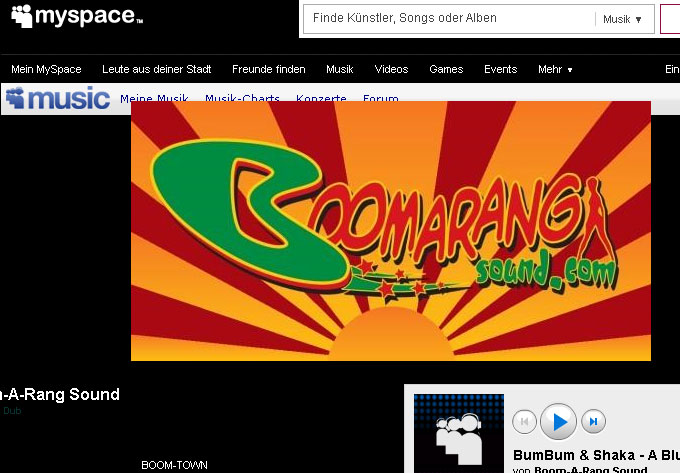
Task: Click the BumBum & Shaka song title
Action: point(596,455)
